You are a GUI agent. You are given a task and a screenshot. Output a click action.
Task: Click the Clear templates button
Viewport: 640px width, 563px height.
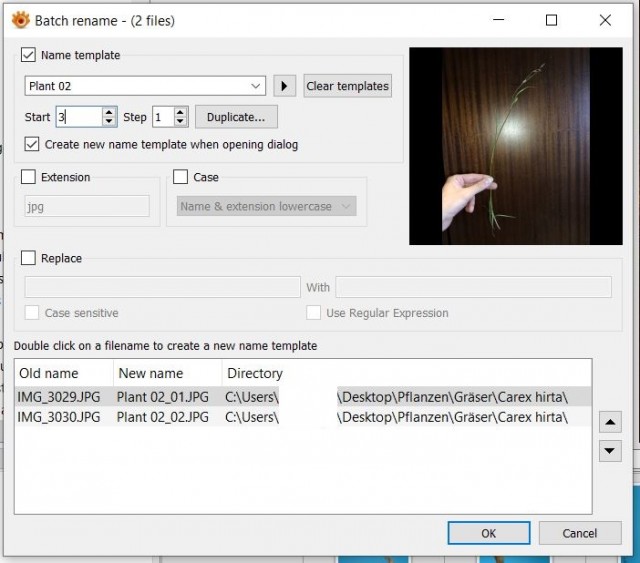347,86
